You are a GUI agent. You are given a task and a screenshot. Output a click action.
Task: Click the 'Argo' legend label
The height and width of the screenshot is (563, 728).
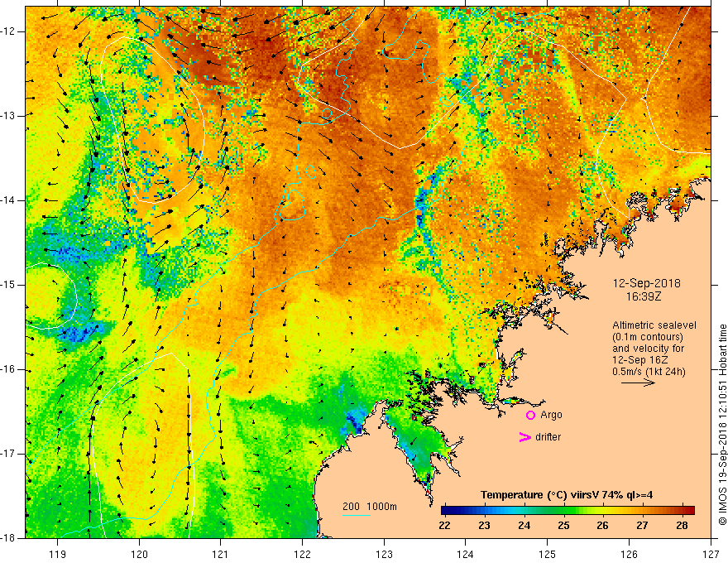(x=551, y=415)
